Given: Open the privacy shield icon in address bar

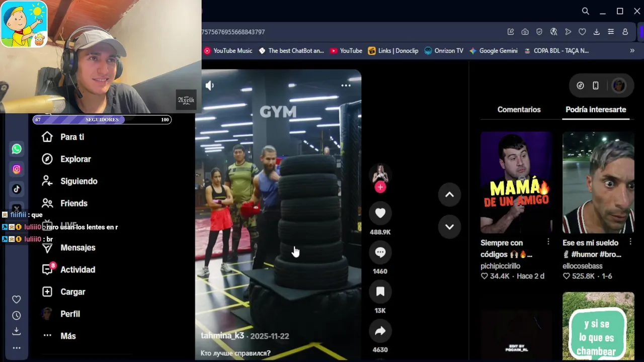Looking at the screenshot, I should [539, 32].
